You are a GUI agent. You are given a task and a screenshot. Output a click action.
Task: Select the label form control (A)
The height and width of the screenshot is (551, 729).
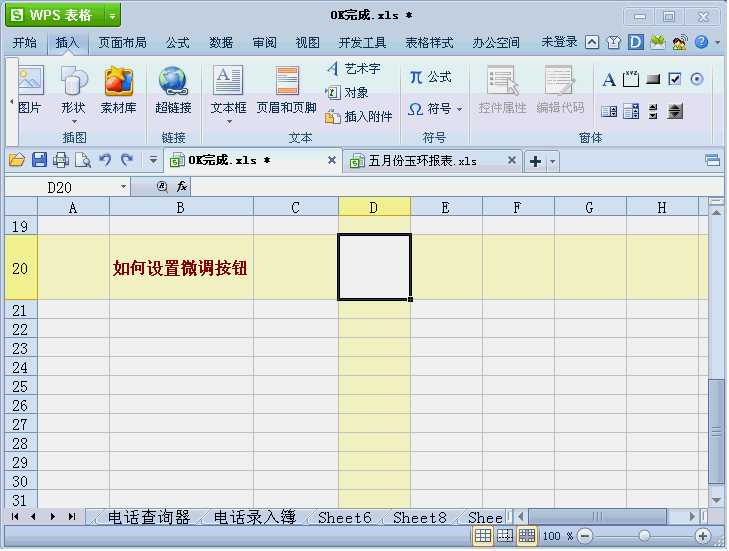coord(609,80)
